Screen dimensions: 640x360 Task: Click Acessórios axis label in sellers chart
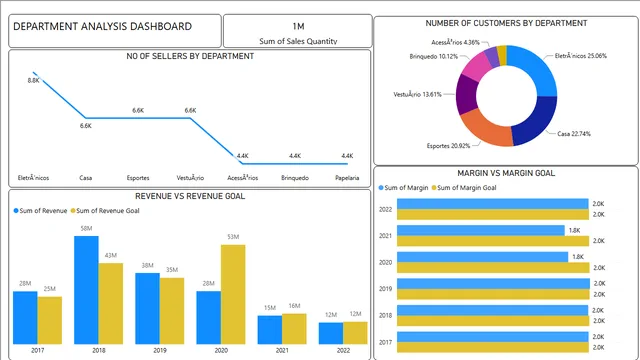click(242, 178)
